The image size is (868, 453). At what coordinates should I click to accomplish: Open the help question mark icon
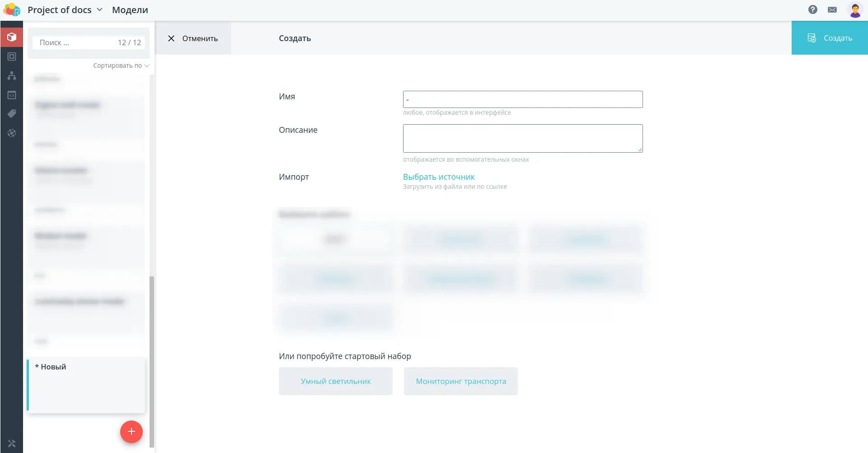(812, 9)
